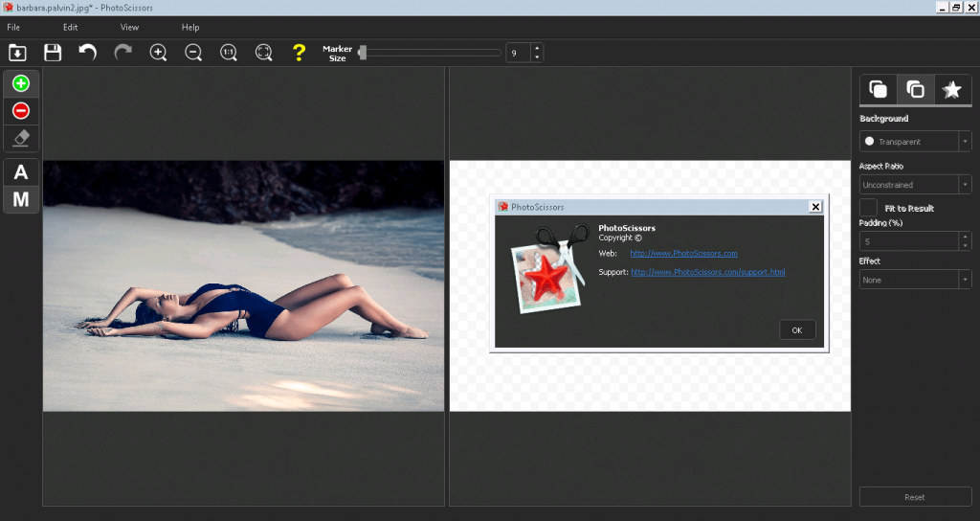The image size is (980, 521).
Task: Select the red background marker tool
Action: (21, 111)
